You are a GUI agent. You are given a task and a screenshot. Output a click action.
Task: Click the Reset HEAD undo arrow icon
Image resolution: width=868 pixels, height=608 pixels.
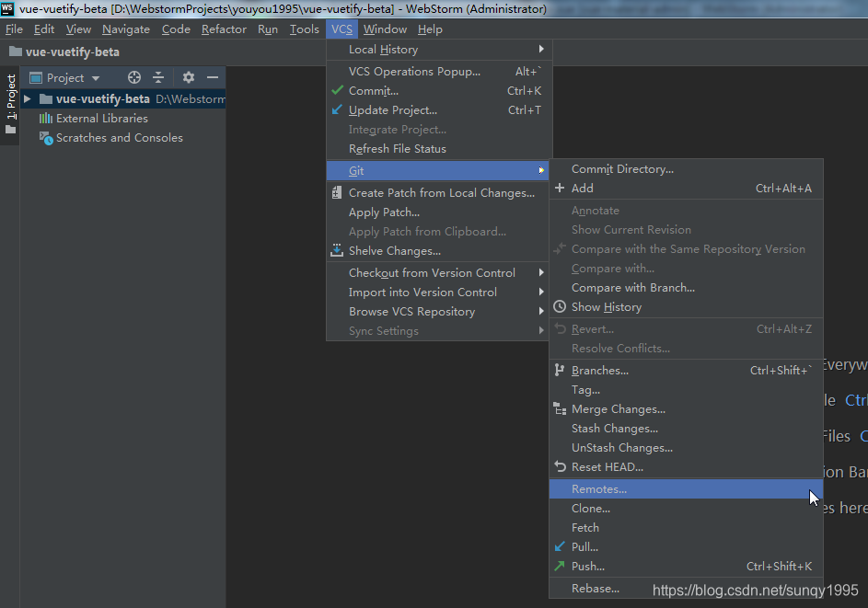pos(560,467)
